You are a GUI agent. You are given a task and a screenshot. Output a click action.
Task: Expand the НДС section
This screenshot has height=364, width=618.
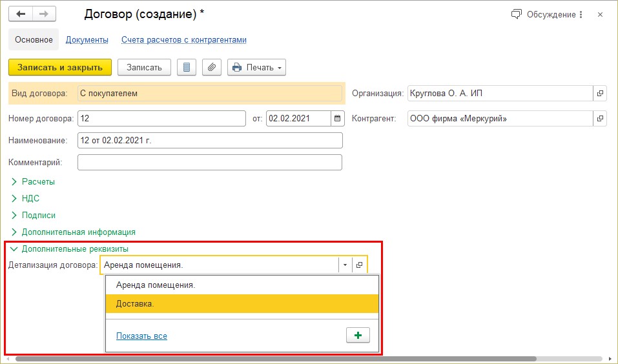(x=30, y=199)
